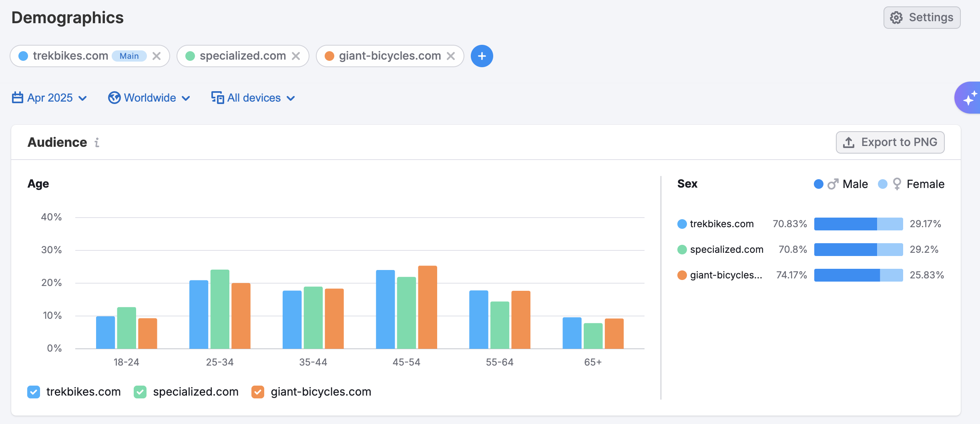This screenshot has width=980, height=424.
Task: Toggle specialized.com legend checkbox
Action: point(140,392)
